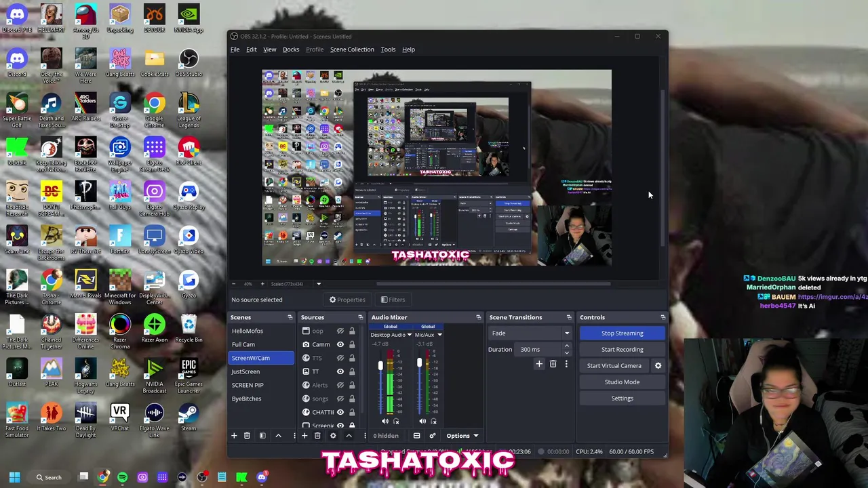Decrease transition duration stepper down arrow
The width and height of the screenshot is (868, 488).
tap(567, 352)
